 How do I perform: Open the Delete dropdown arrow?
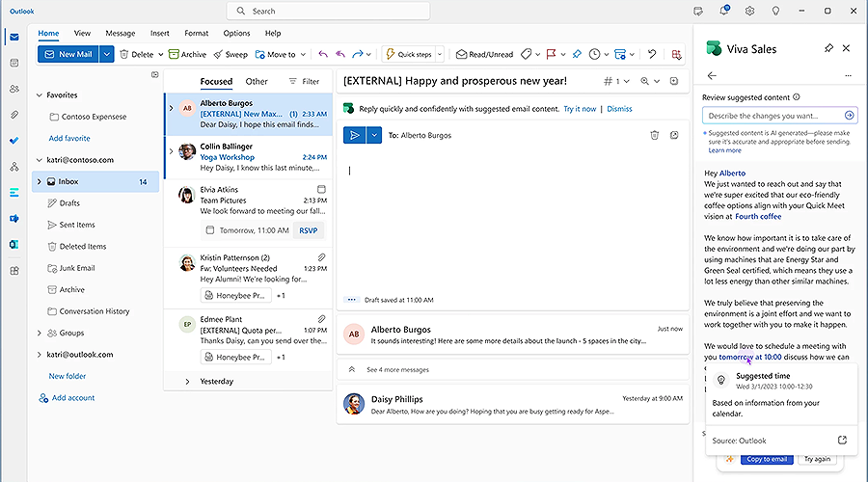(x=160, y=54)
